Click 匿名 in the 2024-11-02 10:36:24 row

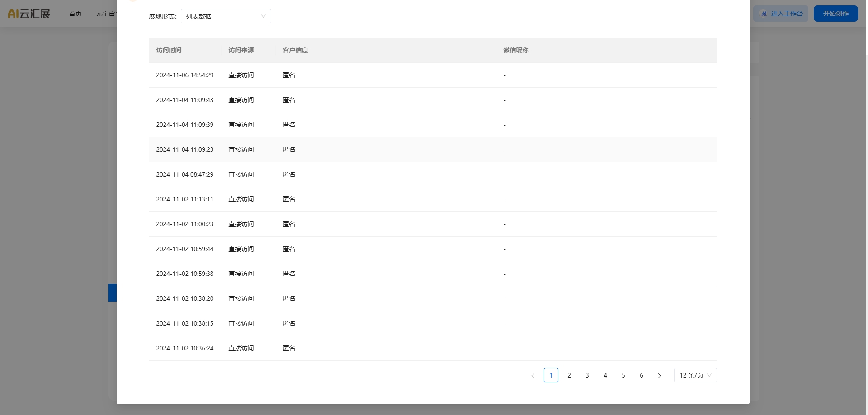288,348
